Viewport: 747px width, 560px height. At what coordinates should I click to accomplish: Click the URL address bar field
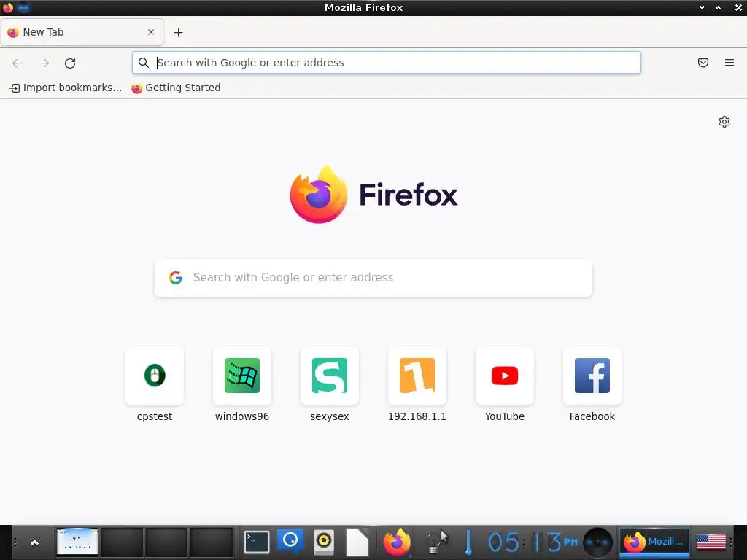pyautogui.click(x=387, y=63)
